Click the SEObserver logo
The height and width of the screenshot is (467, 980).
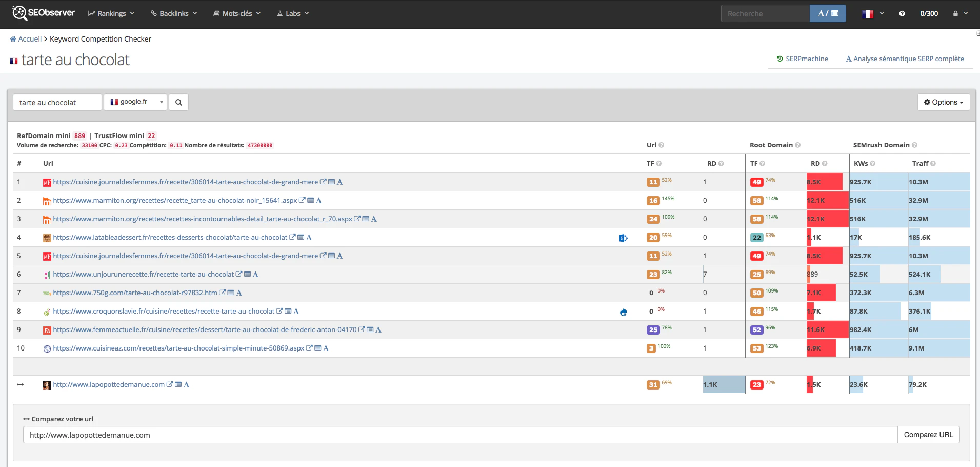[44, 13]
